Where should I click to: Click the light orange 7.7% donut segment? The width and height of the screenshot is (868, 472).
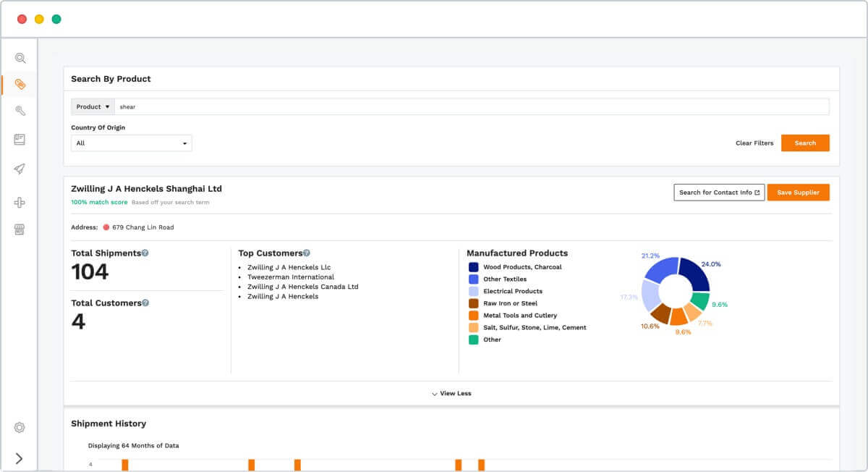point(692,312)
